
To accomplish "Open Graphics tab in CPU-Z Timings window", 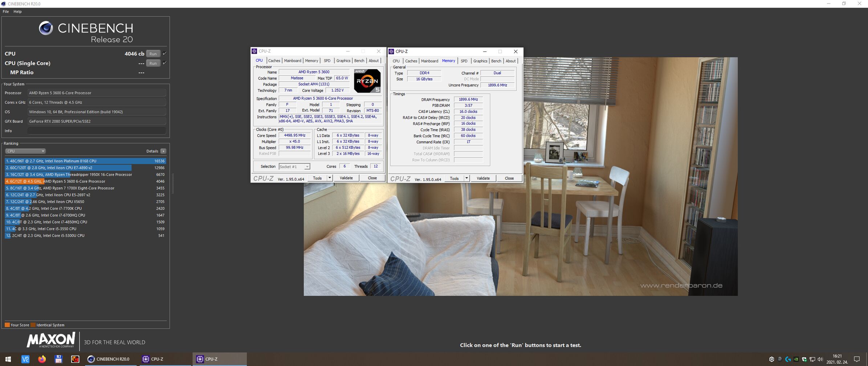I will 480,61.
